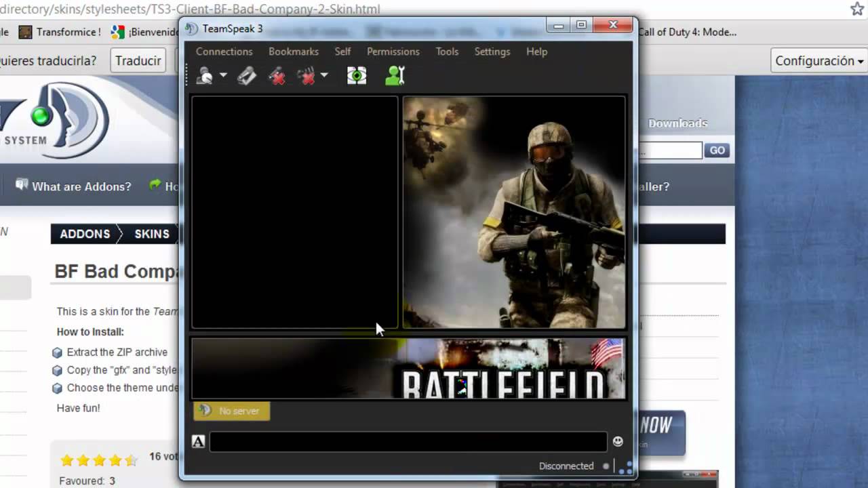Open the Settings menu
Viewport: 868px width, 488px height.
tap(492, 52)
